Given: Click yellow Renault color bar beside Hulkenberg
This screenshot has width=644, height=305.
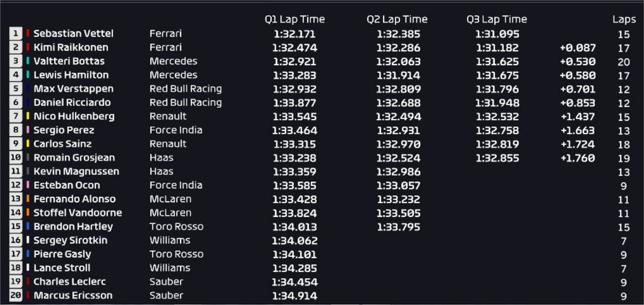Looking at the screenshot, I should (28, 116).
